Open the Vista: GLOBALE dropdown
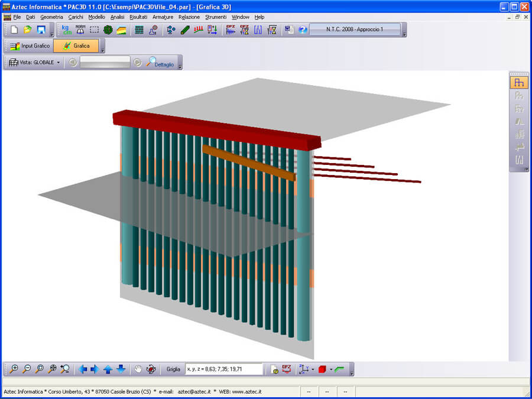The width and height of the screenshot is (532, 399). tap(35, 62)
